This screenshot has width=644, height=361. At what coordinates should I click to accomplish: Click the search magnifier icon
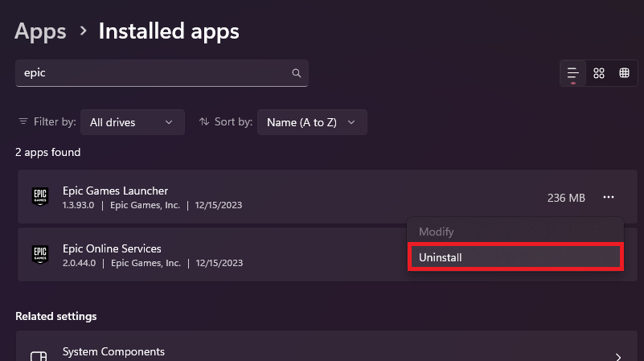tap(297, 73)
